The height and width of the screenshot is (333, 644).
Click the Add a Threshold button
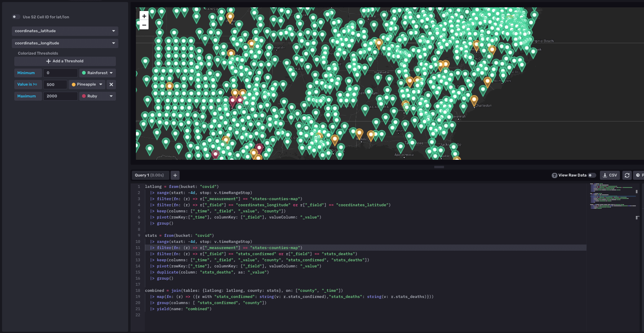pos(65,61)
